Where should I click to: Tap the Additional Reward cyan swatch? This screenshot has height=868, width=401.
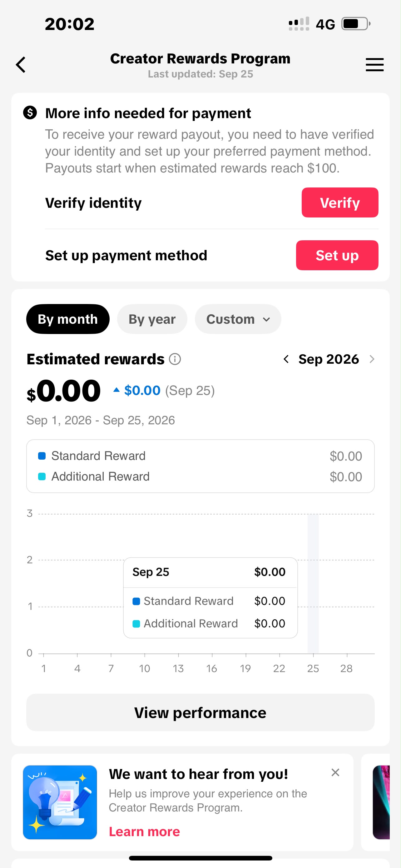(x=42, y=476)
